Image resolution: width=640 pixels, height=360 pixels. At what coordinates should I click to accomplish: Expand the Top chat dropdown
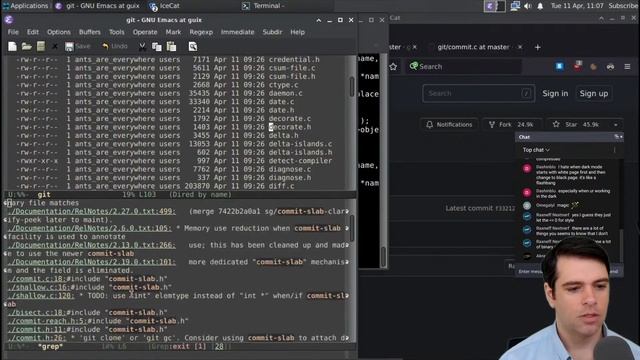[536, 150]
